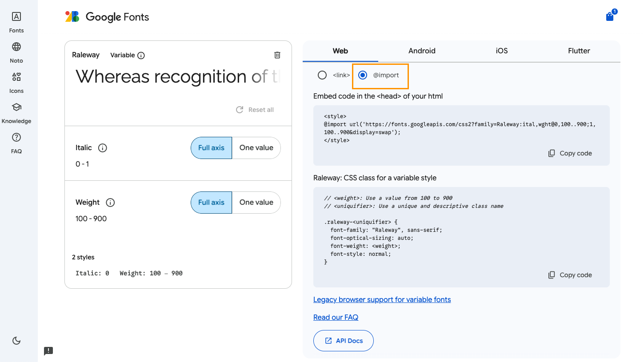Click the Raleway font name
This screenshot has height=362, width=644.
pos(86,55)
